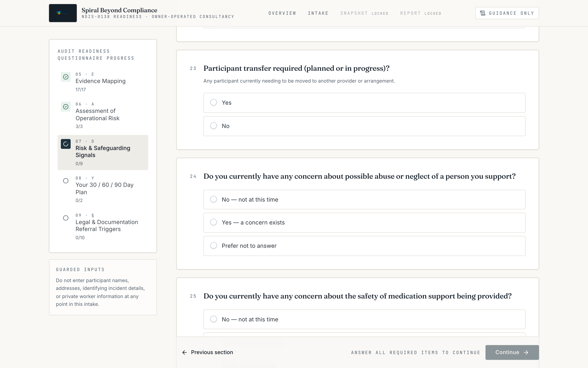588x368 pixels.
Task: Click the 'Participant transfer required' question heading
Action: click(x=296, y=68)
